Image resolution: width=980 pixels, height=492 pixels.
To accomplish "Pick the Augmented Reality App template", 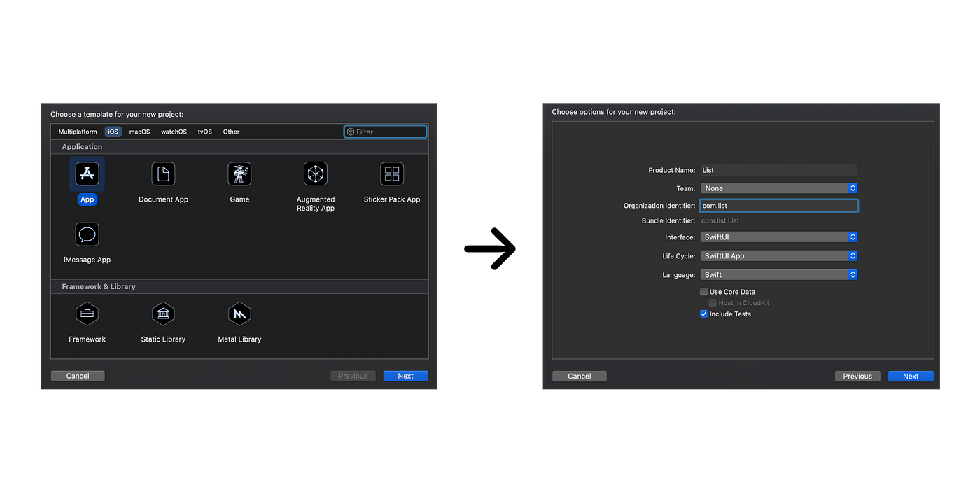I will click(315, 174).
